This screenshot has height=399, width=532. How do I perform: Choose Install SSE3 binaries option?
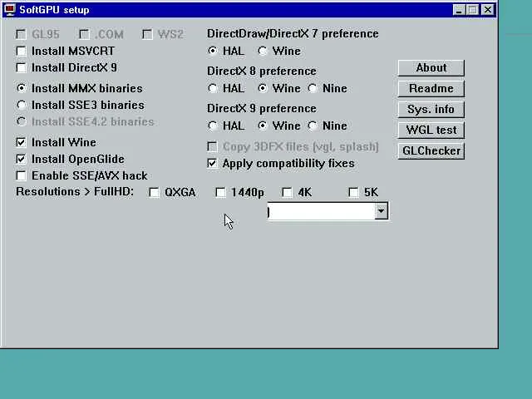(22, 105)
